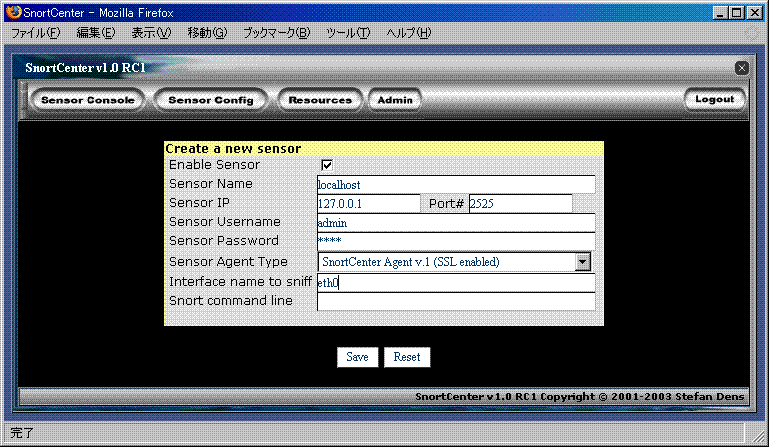Go to Sensor Console
The image size is (769, 447).
(x=88, y=100)
